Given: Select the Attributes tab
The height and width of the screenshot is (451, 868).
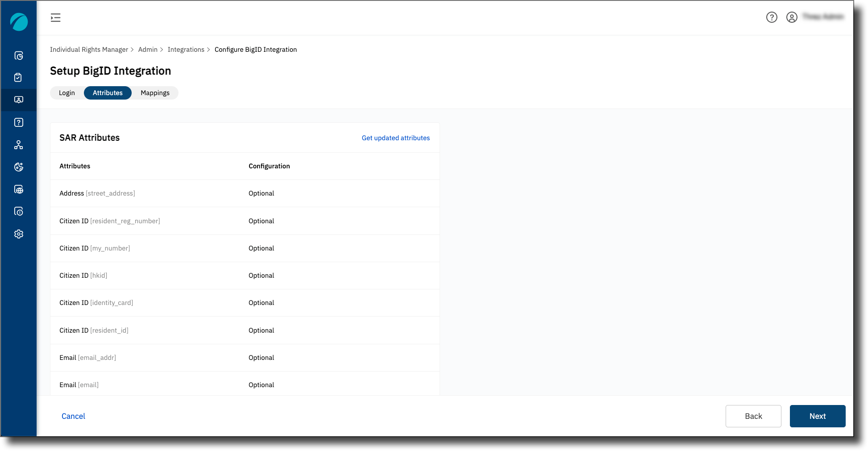Looking at the screenshot, I should 108,92.
